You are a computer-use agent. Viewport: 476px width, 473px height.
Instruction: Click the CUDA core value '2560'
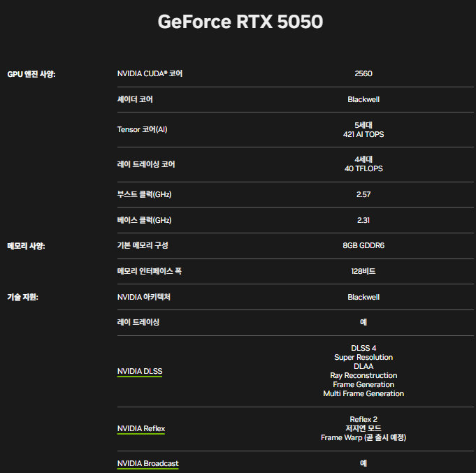click(363, 74)
